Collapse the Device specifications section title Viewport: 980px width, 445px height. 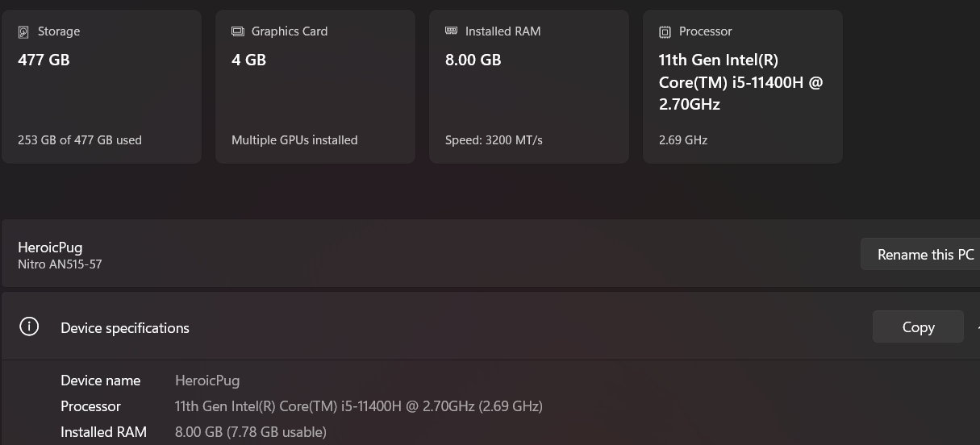[x=125, y=328]
